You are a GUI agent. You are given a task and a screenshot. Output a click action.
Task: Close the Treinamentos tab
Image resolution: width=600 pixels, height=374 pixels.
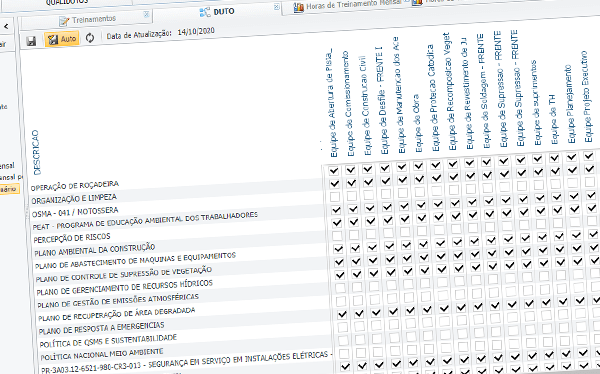(146, 15)
